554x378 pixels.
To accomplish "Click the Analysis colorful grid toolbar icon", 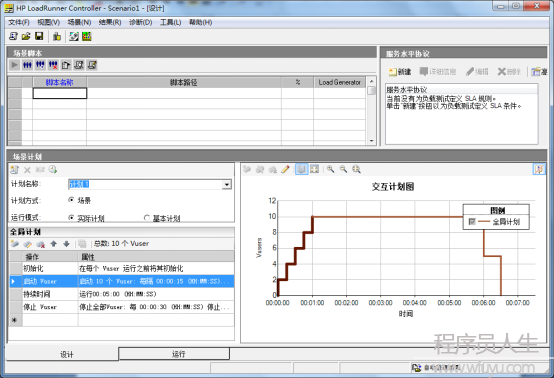I will click(87, 36).
